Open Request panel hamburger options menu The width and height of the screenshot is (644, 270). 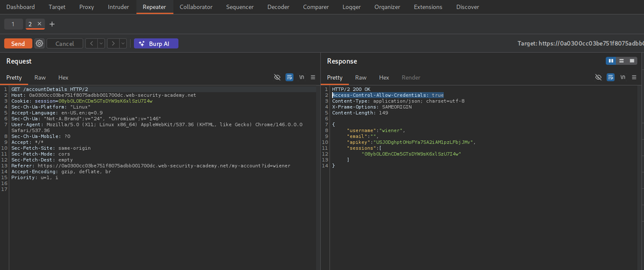point(313,77)
